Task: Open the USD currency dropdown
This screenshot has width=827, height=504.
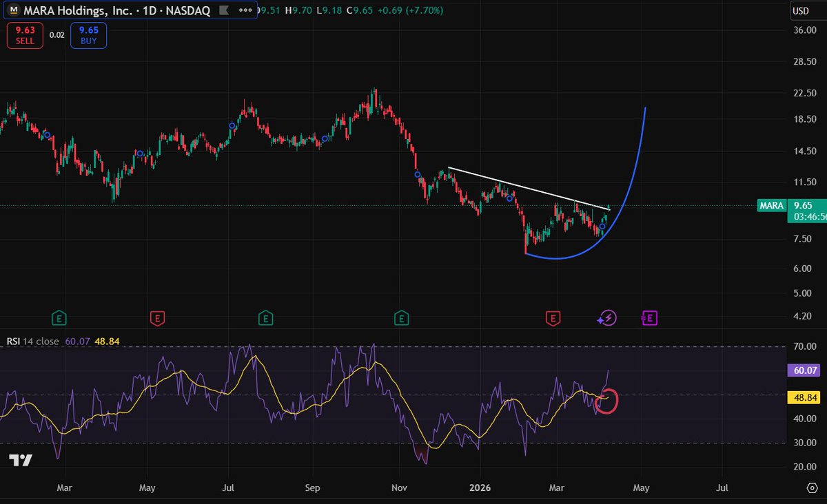Action: click(x=800, y=10)
